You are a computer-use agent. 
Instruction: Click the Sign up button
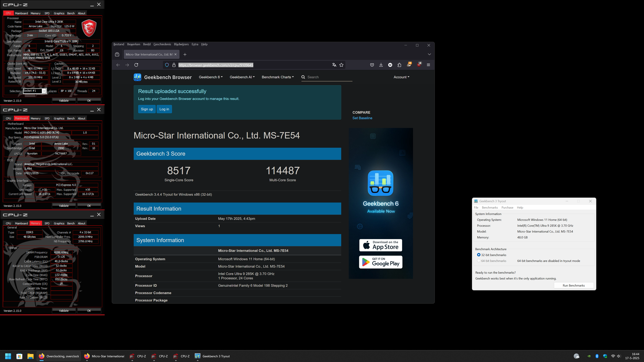[147, 109]
